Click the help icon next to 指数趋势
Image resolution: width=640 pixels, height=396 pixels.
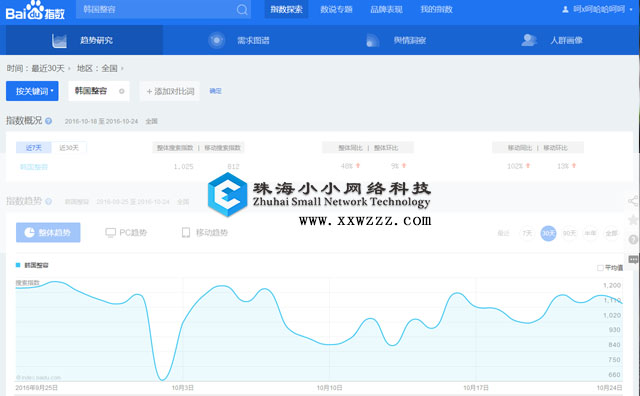pos(49,201)
